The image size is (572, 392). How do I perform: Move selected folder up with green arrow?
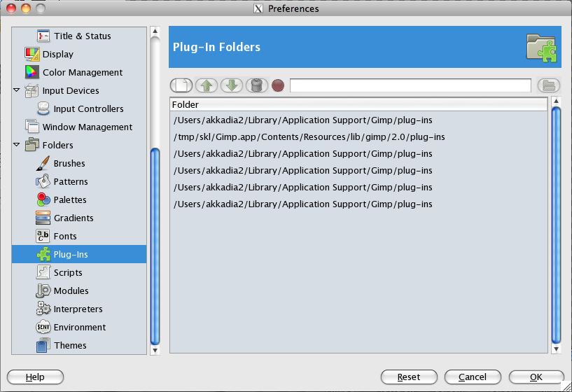click(x=207, y=85)
